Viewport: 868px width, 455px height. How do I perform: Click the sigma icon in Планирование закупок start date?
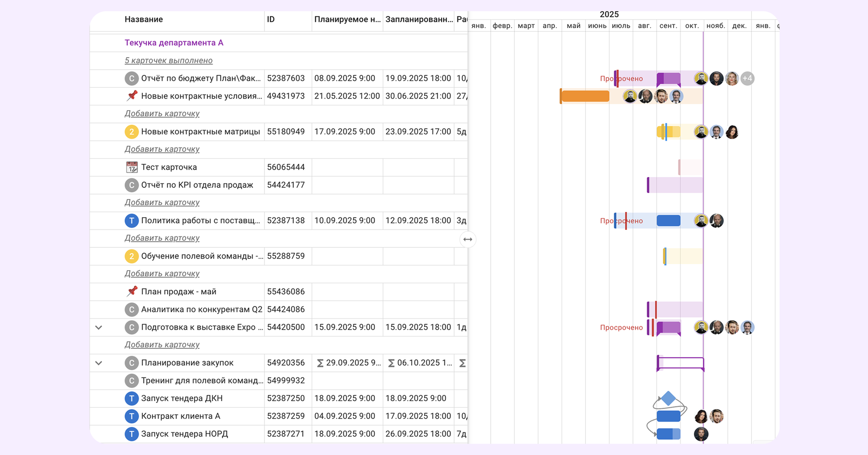(320, 363)
